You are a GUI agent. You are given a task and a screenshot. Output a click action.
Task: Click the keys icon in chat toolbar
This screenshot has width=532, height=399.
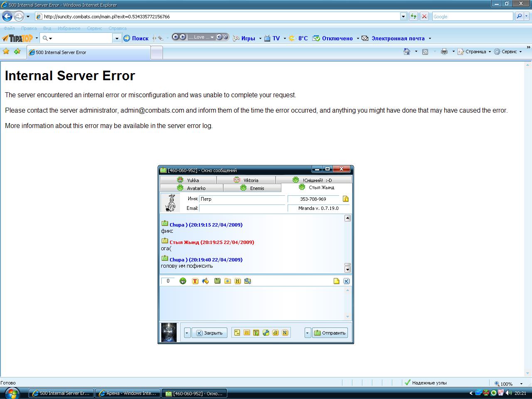(x=248, y=281)
